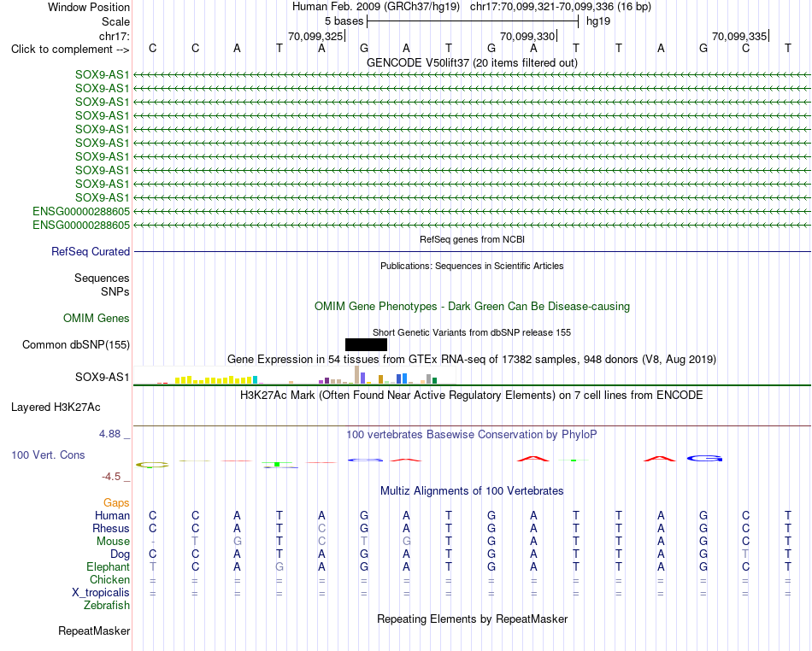Open the "Repeating Elements by RepeatMasker" title
Image resolution: width=812 pixels, height=651 pixels.
tap(472, 619)
